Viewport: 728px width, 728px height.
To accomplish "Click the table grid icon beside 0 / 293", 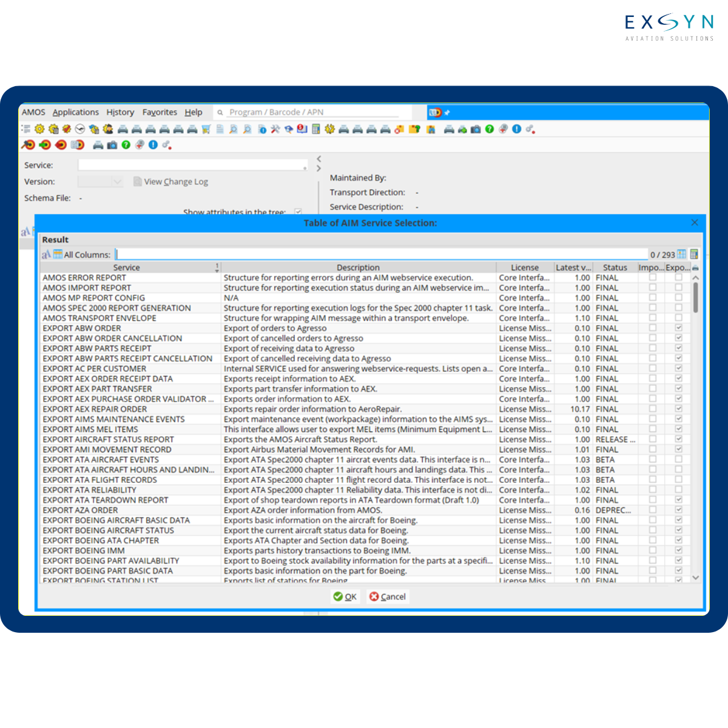I will (x=681, y=254).
